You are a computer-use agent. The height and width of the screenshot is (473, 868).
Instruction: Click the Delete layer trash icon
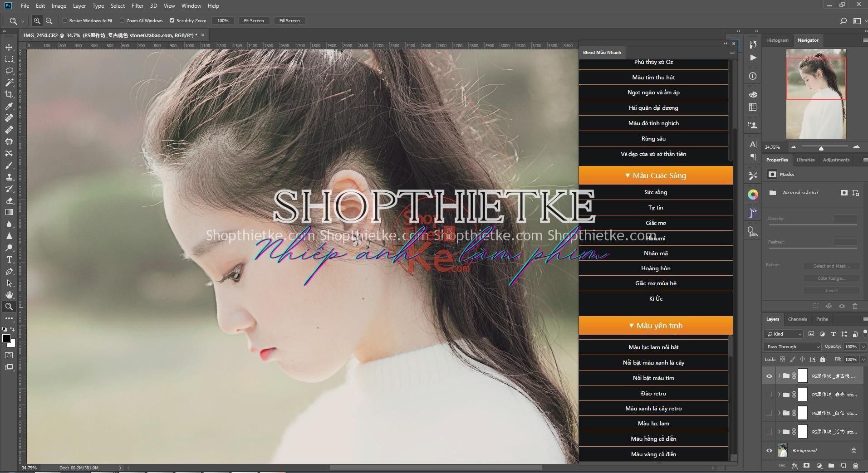(x=855, y=466)
